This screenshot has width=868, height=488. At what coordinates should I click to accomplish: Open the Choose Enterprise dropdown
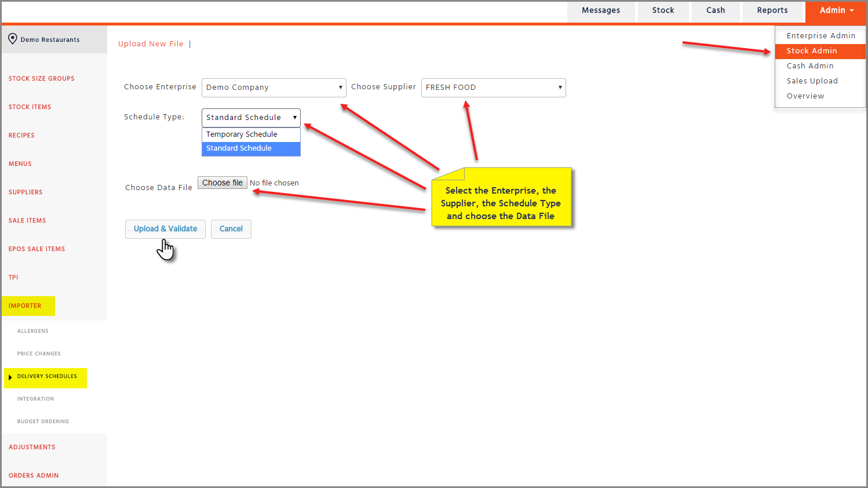click(273, 88)
